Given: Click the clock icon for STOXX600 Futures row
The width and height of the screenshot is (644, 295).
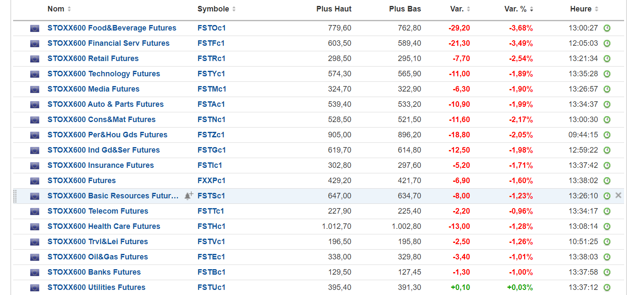Looking at the screenshot, I should (607, 181).
